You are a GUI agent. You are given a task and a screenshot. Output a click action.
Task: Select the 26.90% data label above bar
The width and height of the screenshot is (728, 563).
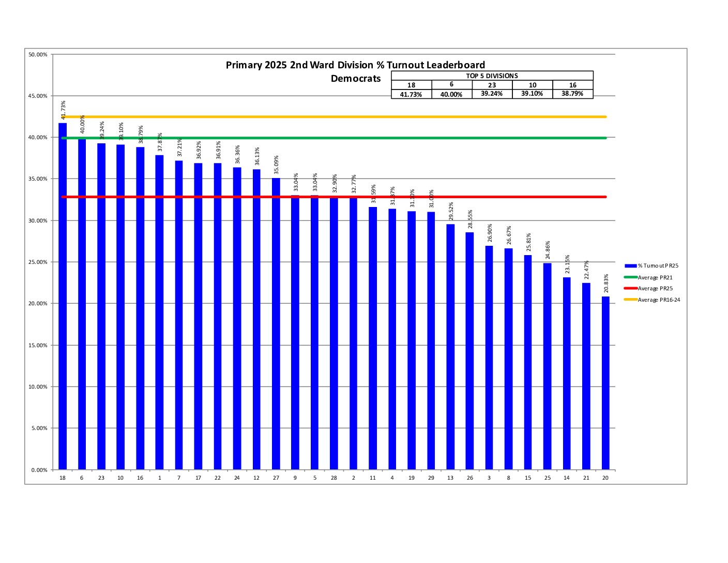pos(490,233)
